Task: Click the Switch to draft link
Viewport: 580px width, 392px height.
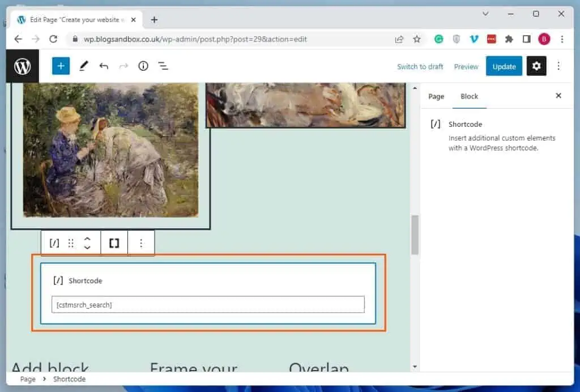Action: pyautogui.click(x=420, y=66)
